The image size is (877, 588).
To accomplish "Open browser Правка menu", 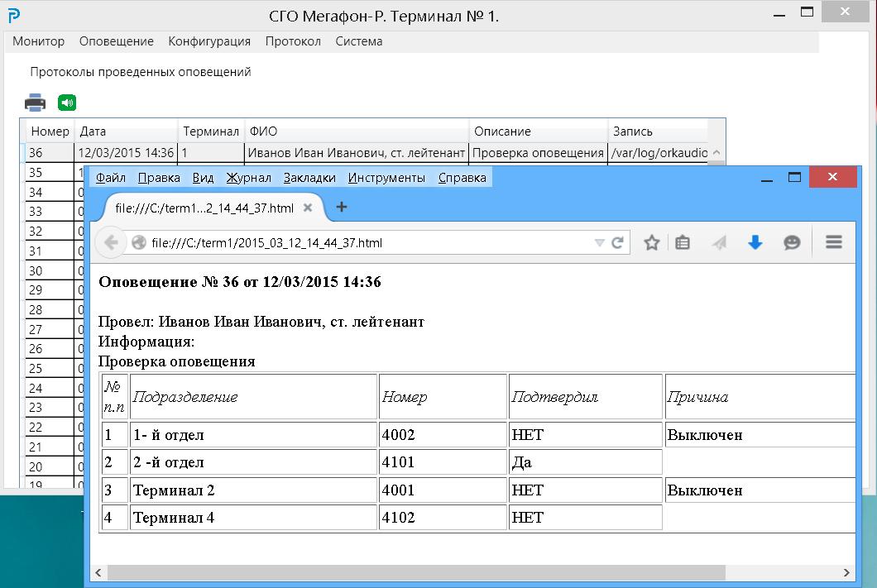I will [x=159, y=178].
